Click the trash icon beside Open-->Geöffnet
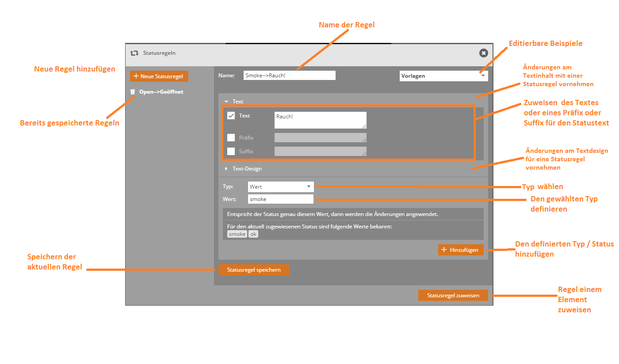Viewport: 619px width, 364px height. pyautogui.click(x=132, y=92)
